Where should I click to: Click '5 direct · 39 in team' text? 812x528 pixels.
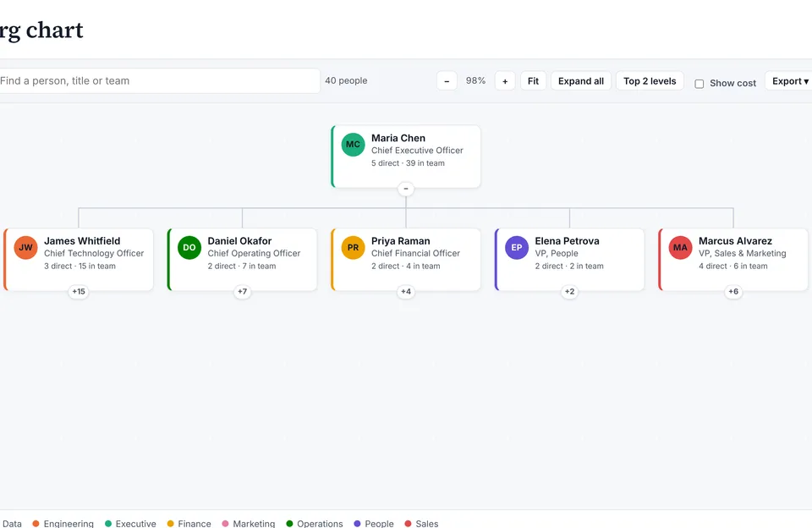click(408, 163)
